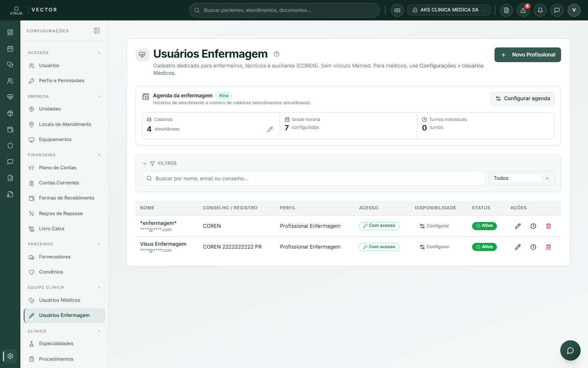Viewport: 588px width, 368px height.
Task: Collapse the Financeiro section
Action: click(x=99, y=155)
